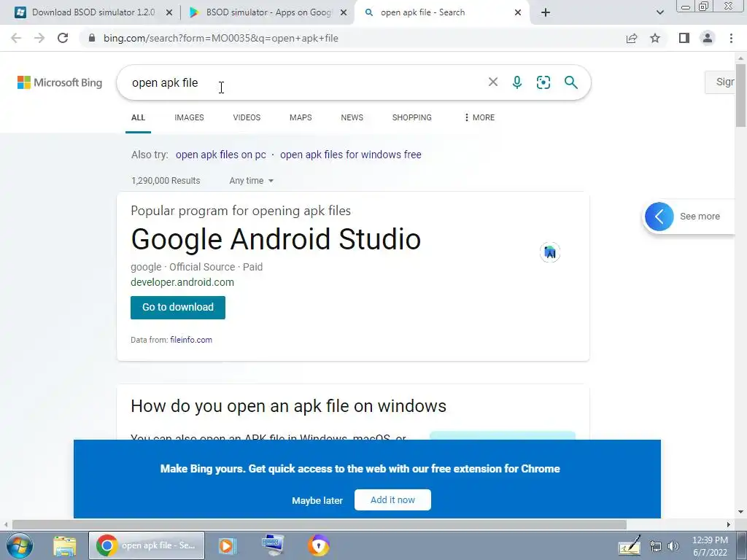747x560 pixels.
Task: Open the MORE search categories menu
Action: click(480, 117)
